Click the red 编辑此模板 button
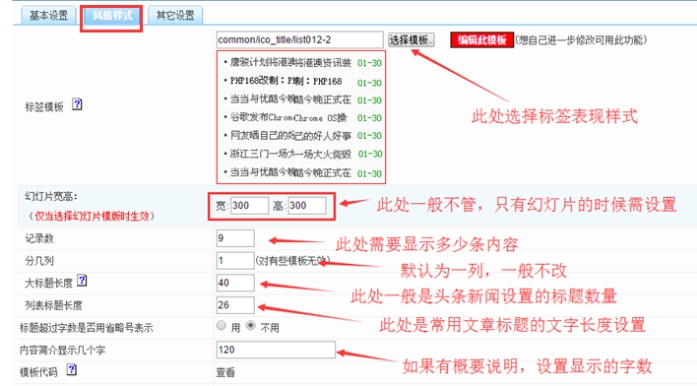697x386 pixels. point(482,40)
